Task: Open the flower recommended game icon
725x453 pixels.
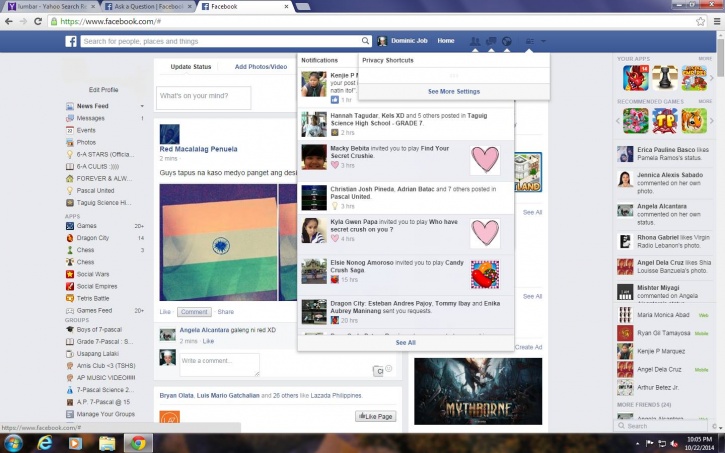Action: 636,121
